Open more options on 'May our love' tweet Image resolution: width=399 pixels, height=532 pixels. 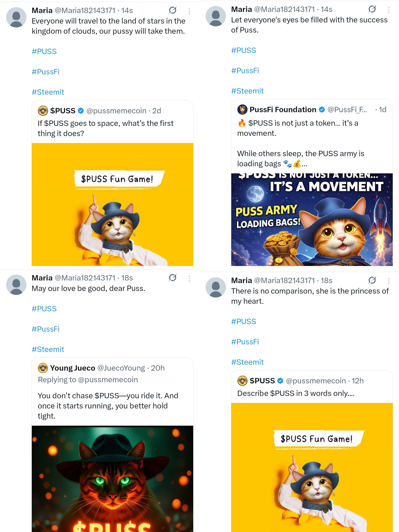[189, 279]
